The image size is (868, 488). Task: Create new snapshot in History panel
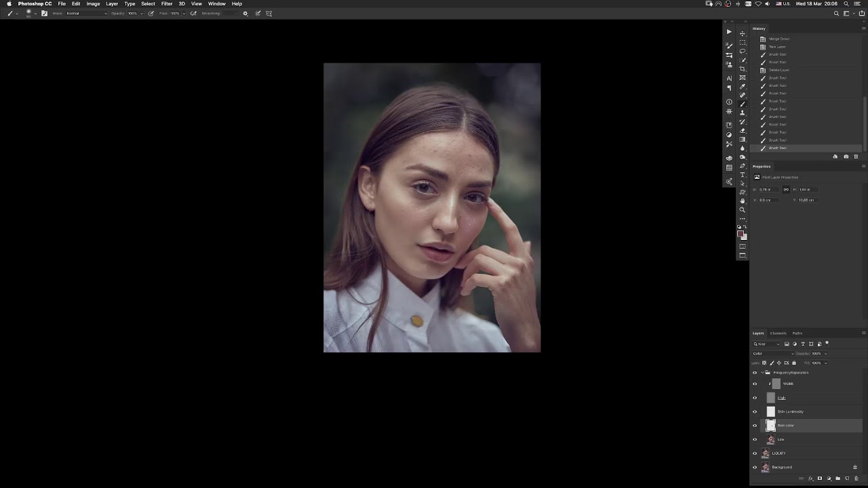coord(846,157)
